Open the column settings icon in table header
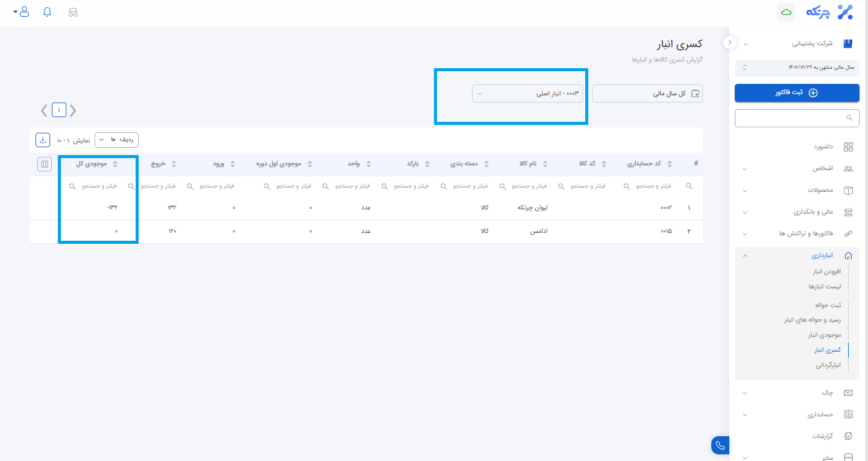The width and height of the screenshot is (868, 461). pyautogui.click(x=45, y=164)
